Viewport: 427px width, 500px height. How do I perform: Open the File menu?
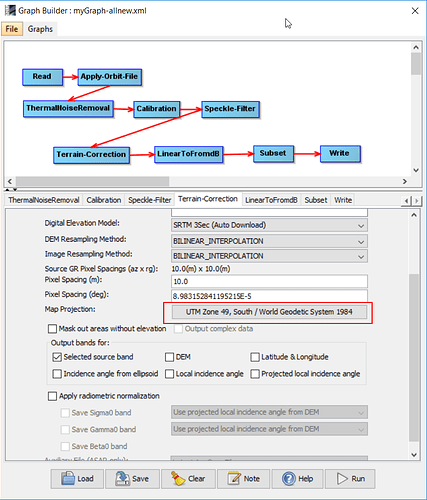pos(12,29)
